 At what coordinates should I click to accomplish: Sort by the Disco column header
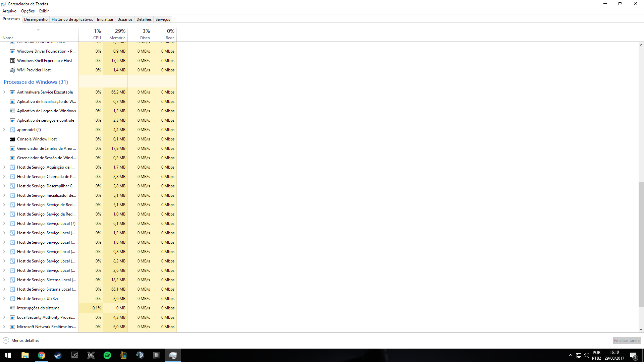[140, 34]
